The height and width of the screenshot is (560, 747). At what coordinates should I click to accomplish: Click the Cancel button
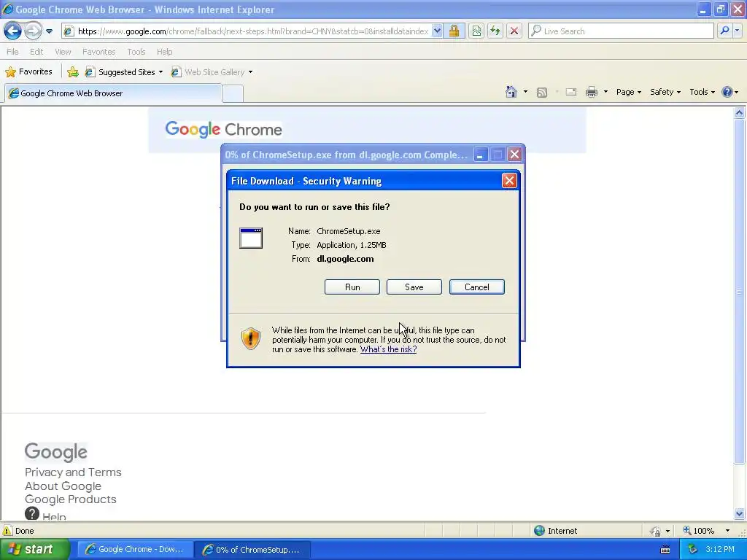[x=477, y=287]
